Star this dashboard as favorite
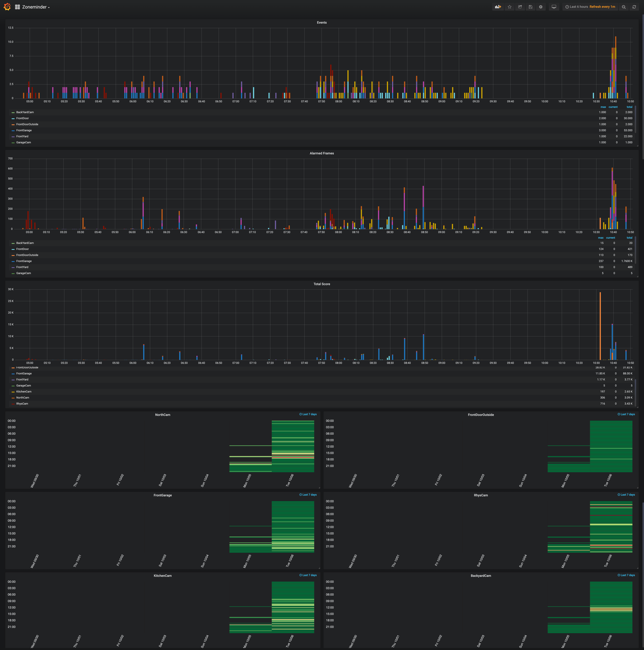 (x=510, y=7)
